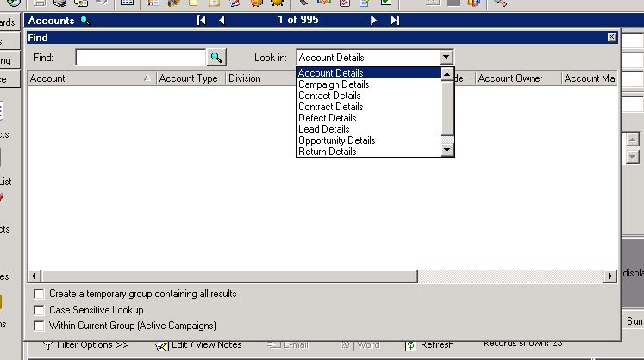This screenshot has width=644, height=360.
Task: Select Campaign Details from Look in list
Action: (334, 84)
